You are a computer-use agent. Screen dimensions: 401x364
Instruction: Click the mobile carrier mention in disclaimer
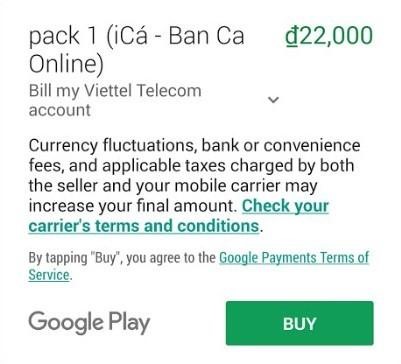coord(227,186)
